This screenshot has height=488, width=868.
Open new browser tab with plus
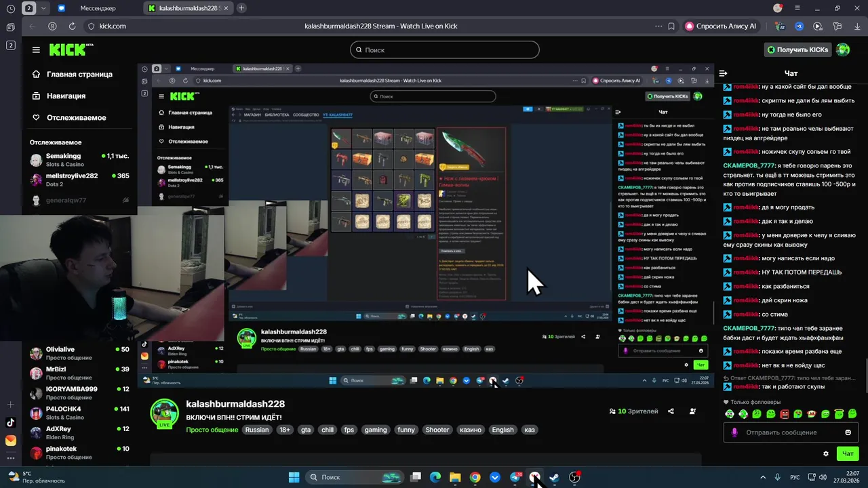tap(241, 8)
